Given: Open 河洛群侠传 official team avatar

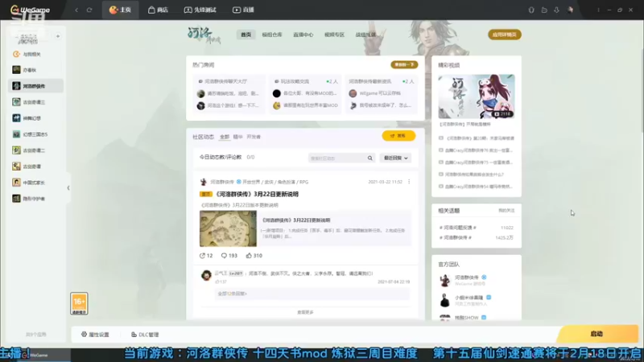Looking at the screenshot, I should [x=445, y=281].
